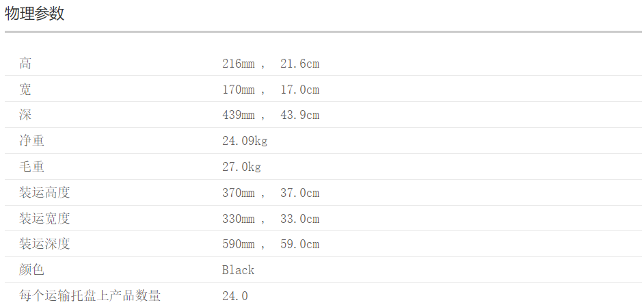
Task: Click the gross weight value 27.0kg
Action: point(241,167)
